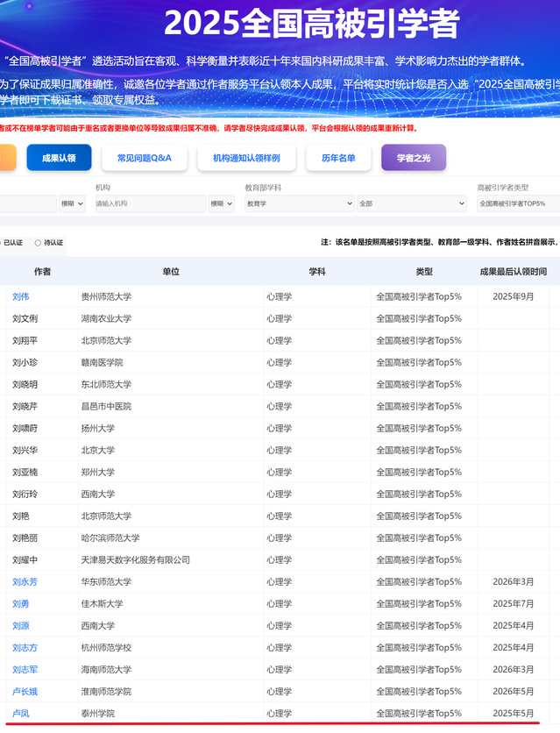Click the 成果最后认领时间 column header
Viewport: 560px width, 733px height.
click(x=514, y=271)
